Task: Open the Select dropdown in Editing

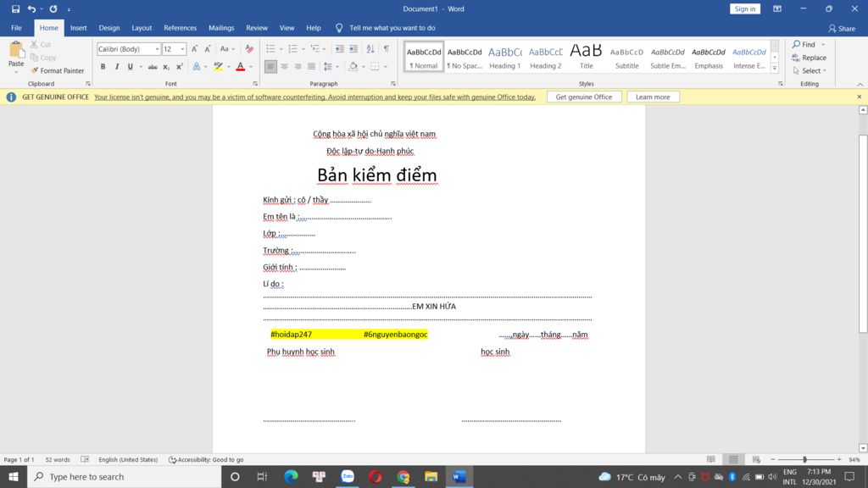Action: (x=810, y=71)
